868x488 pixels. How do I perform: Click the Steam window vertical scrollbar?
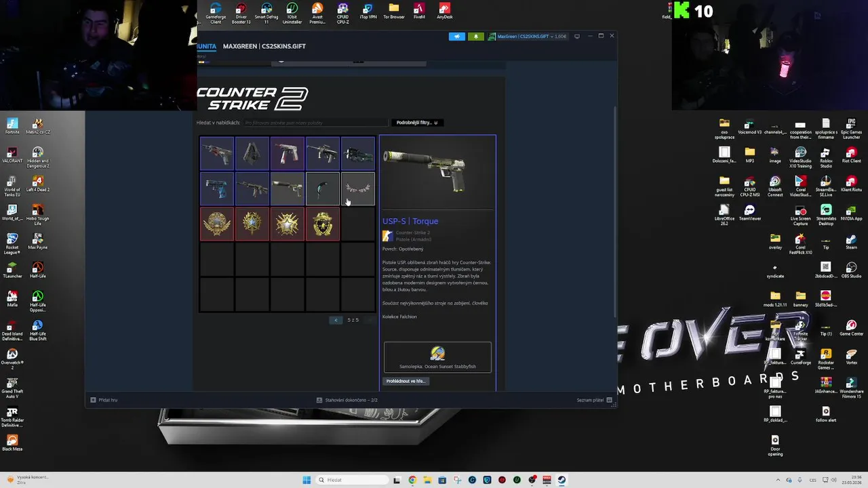614,210
